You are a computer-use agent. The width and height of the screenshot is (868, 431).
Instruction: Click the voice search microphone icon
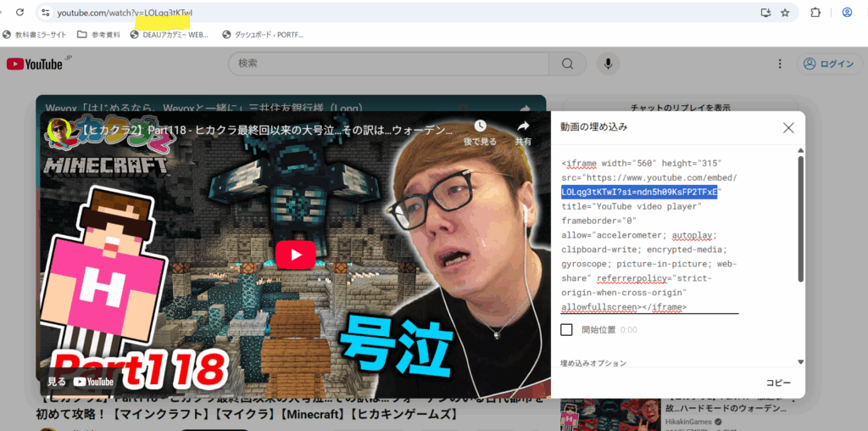[607, 64]
